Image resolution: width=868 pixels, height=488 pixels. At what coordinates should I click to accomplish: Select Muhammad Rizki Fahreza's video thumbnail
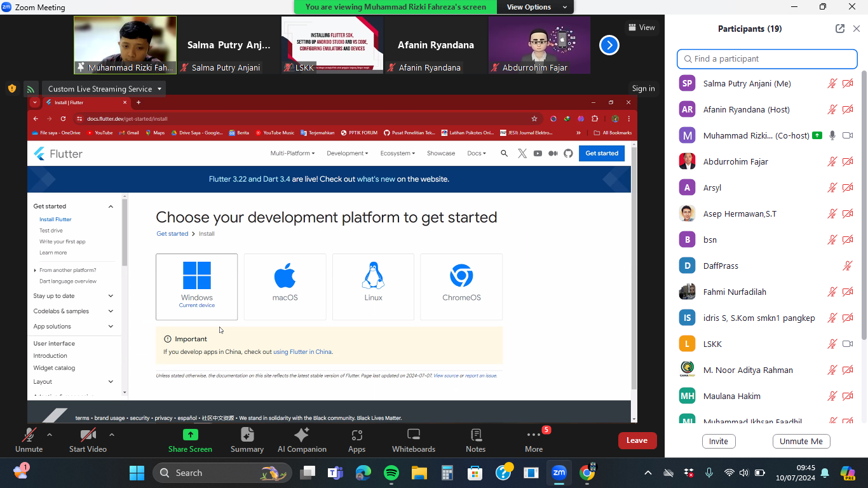pyautogui.click(x=125, y=45)
